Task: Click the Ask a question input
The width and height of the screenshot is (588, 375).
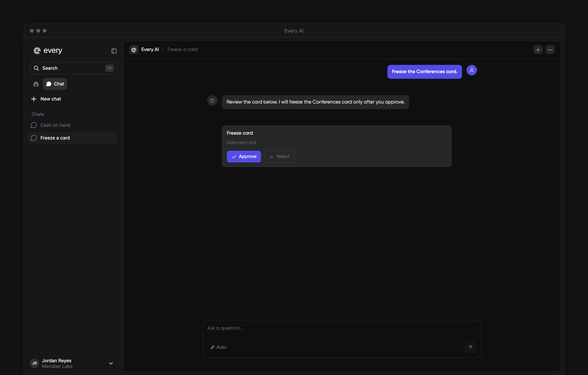Action: [342, 328]
